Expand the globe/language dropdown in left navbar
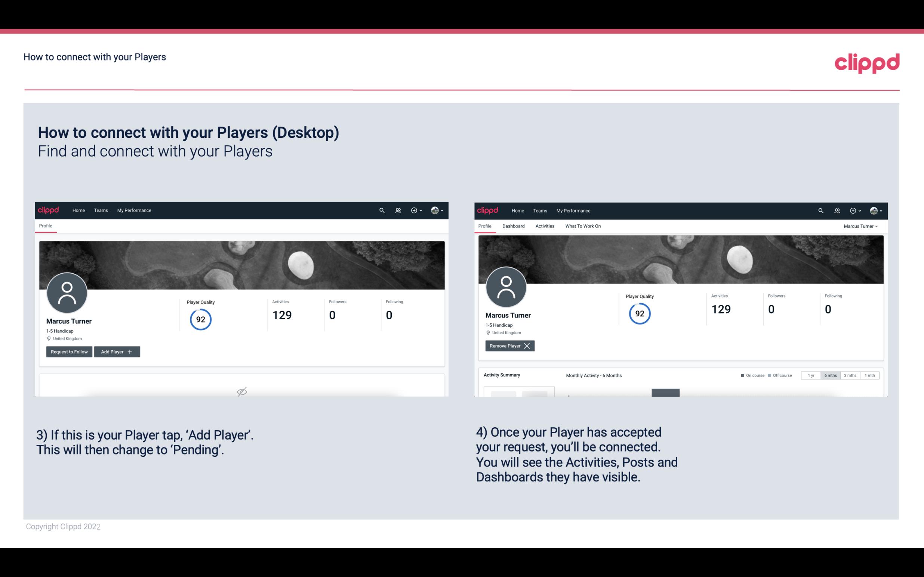This screenshot has width=924, height=577. click(436, 210)
